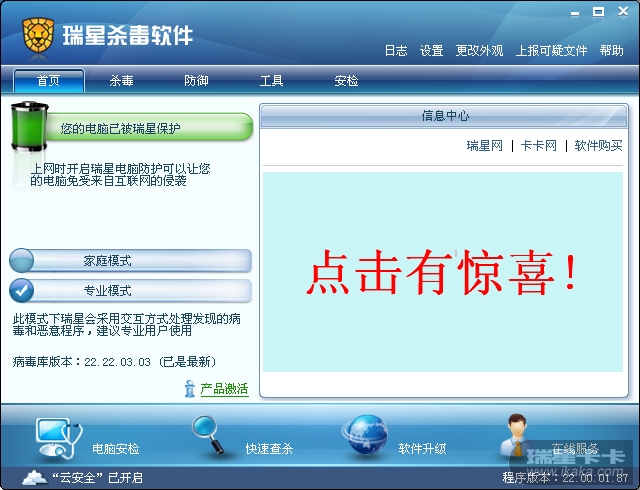Open the 安检 tab
Image resolution: width=640 pixels, height=490 pixels.
pos(346,80)
